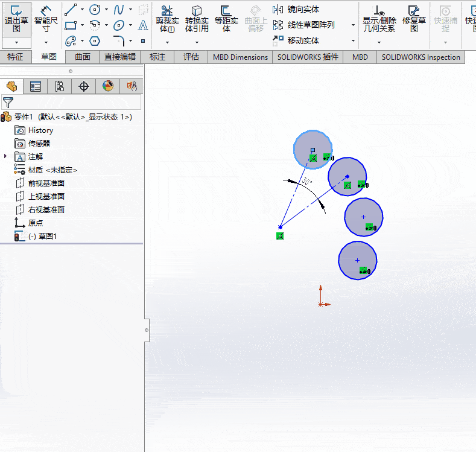Click the panel collapse handle on splitter
476x452 pixels.
[147, 330]
